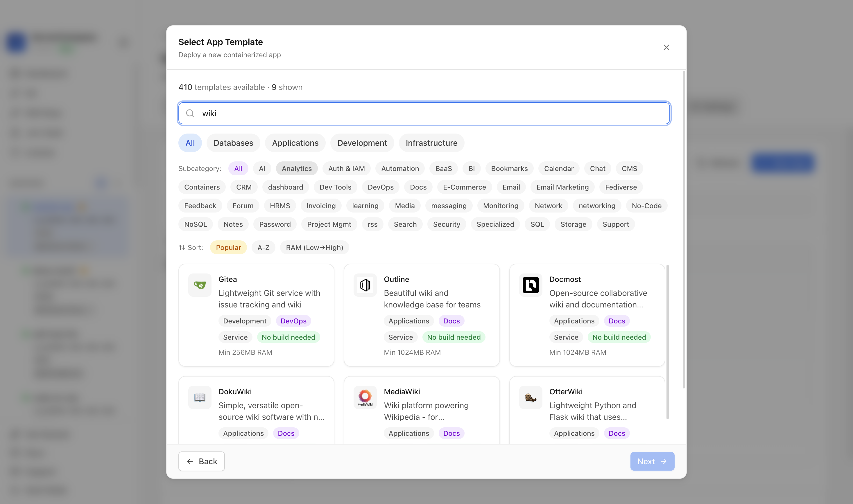Click the DokuWiki book icon
The width and height of the screenshot is (853, 504).
click(x=200, y=397)
